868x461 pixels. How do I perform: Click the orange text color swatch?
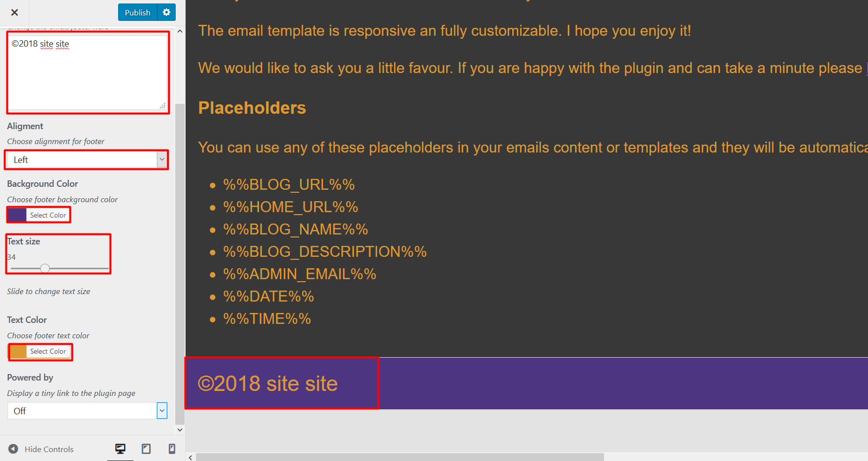coord(18,351)
